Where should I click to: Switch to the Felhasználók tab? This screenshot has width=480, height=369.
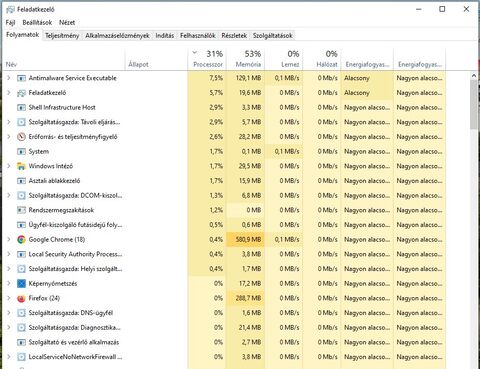(198, 36)
